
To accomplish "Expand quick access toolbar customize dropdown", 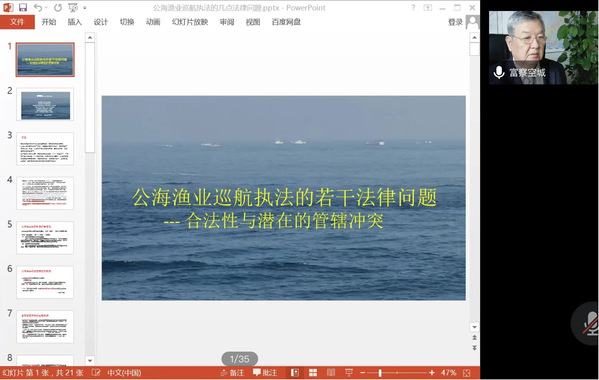I will tap(85, 8).
